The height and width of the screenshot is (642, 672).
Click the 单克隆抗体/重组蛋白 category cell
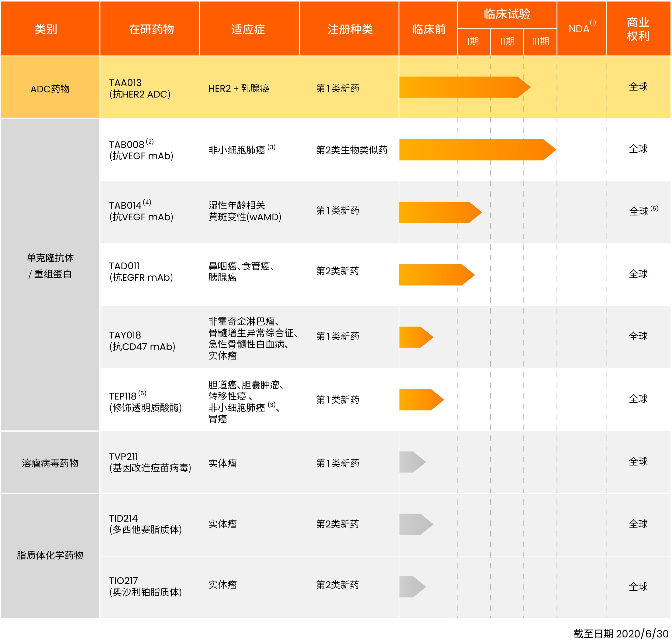(x=50, y=266)
